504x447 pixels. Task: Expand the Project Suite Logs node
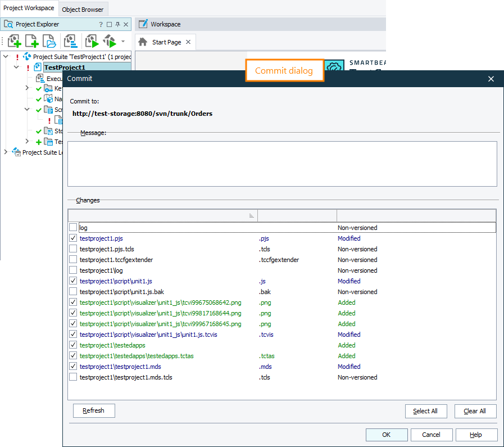[5, 152]
